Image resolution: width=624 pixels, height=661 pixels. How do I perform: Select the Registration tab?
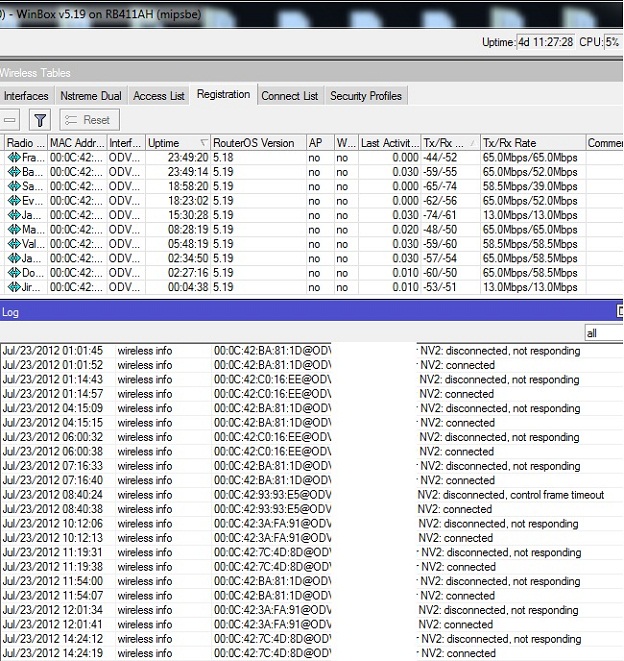click(223, 94)
